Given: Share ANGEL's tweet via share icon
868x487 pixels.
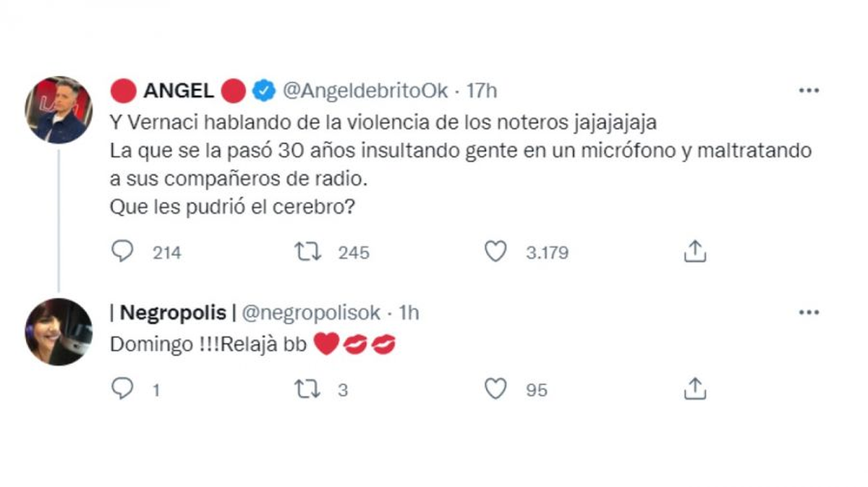Looking at the screenshot, I should 694,252.
